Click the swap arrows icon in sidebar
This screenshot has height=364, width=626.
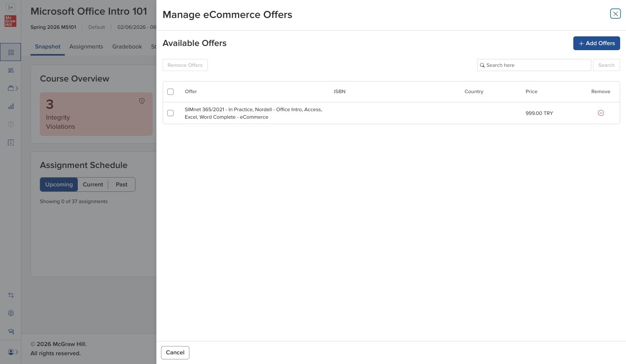pyautogui.click(x=11, y=295)
